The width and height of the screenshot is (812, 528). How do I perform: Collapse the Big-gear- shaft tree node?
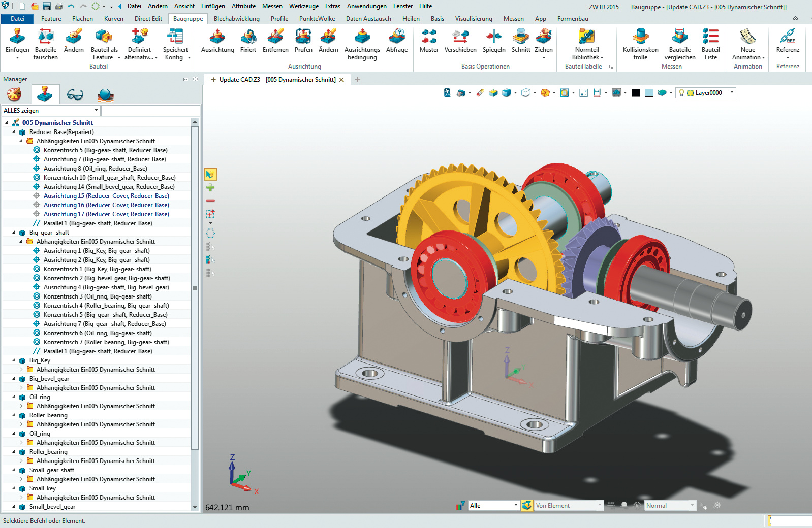(14, 233)
